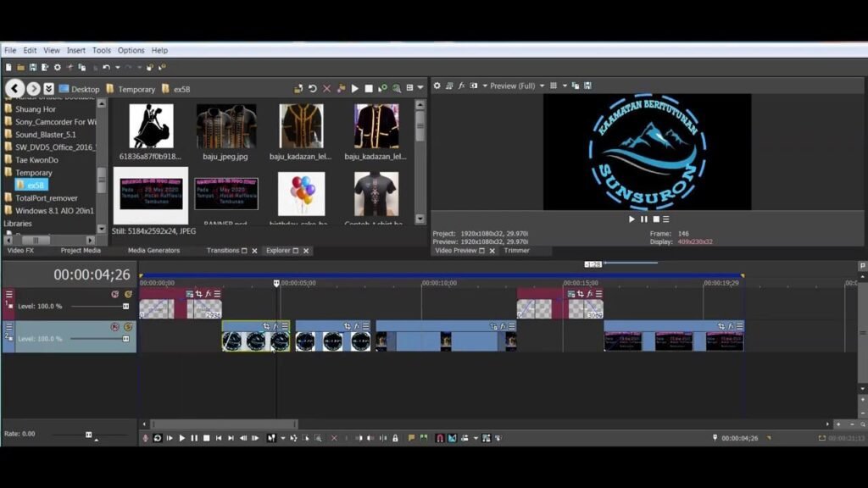
Task: Pause timeline playback
Action: pyautogui.click(x=194, y=438)
